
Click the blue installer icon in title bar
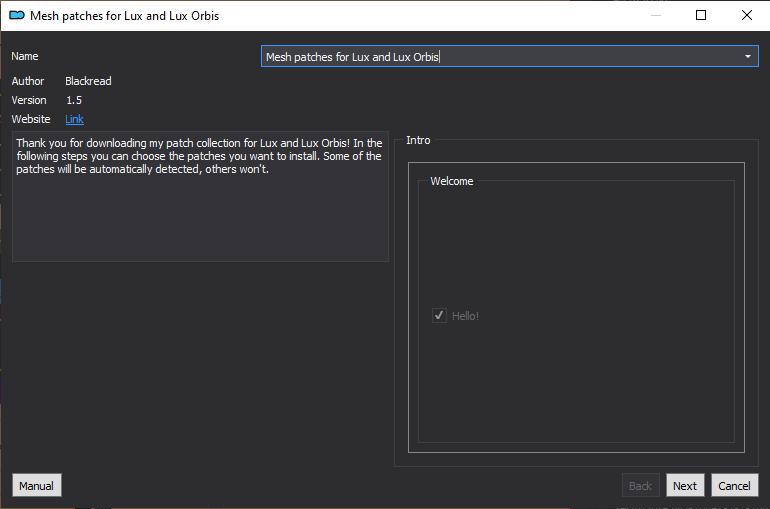pos(17,15)
